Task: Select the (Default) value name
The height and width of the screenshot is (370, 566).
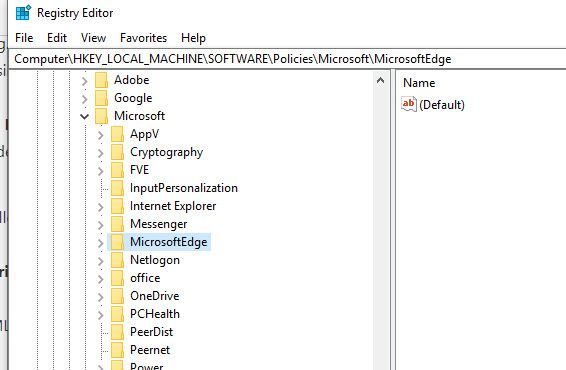Action: tap(442, 105)
